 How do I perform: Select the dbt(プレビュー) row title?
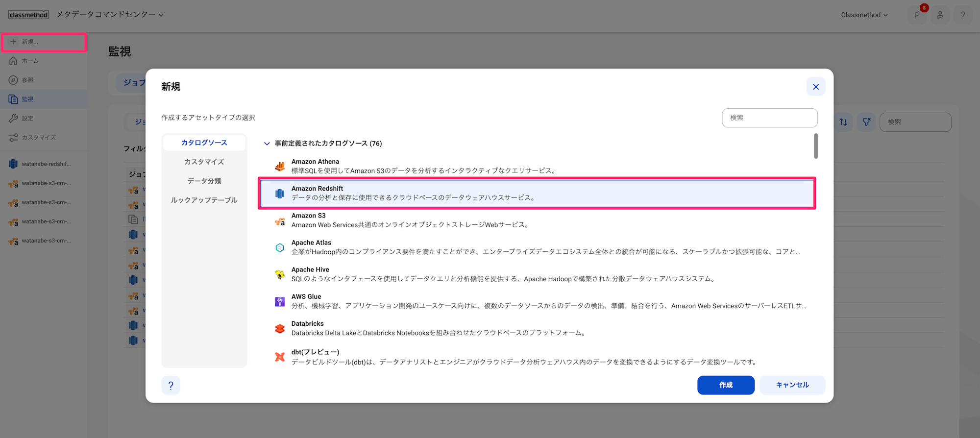(x=315, y=352)
